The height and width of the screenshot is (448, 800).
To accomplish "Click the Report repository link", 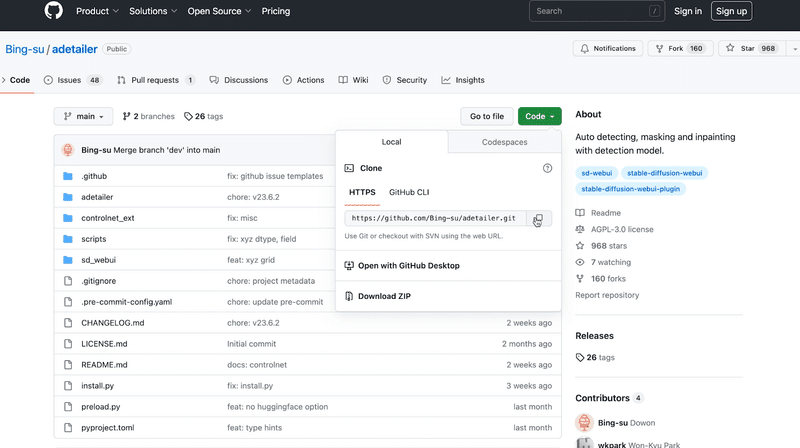I will 607,295.
